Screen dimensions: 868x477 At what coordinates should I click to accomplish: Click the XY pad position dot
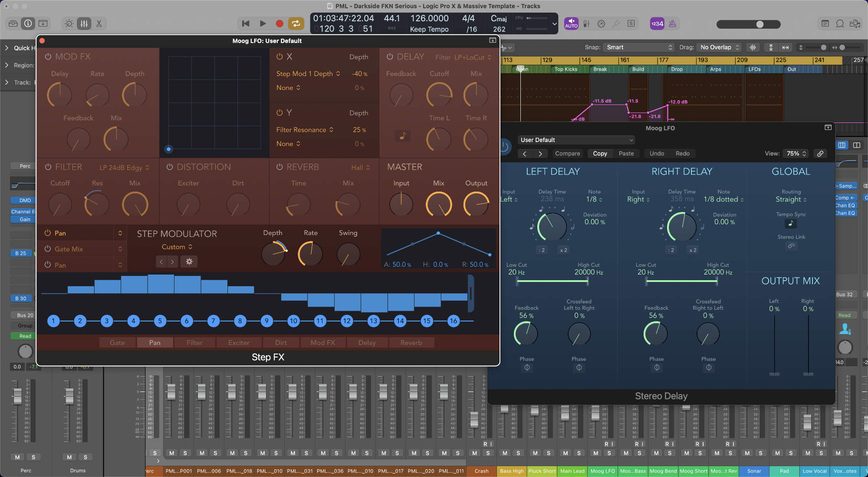pyautogui.click(x=169, y=149)
